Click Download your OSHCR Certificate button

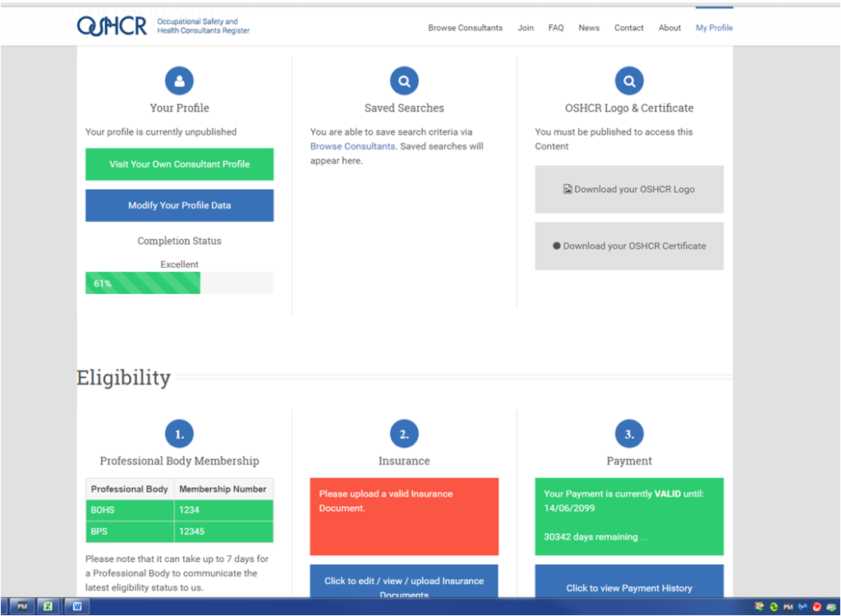(x=629, y=246)
